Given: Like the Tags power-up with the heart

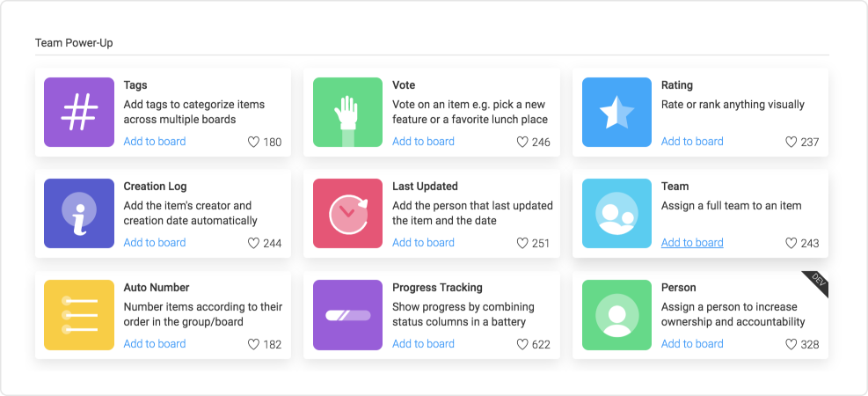Looking at the screenshot, I should [253, 143].
